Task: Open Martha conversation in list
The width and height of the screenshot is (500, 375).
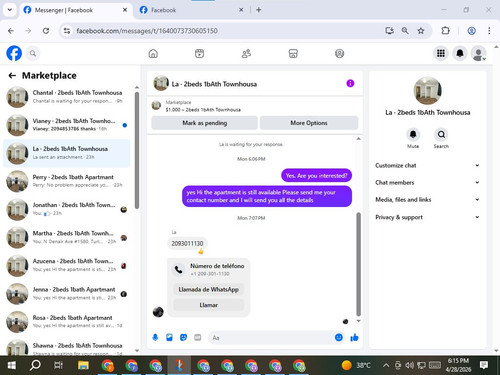Action: 67,237
